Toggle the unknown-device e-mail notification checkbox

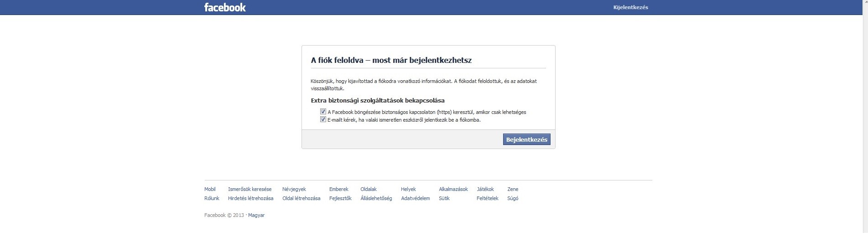click(x=323, y=119)
